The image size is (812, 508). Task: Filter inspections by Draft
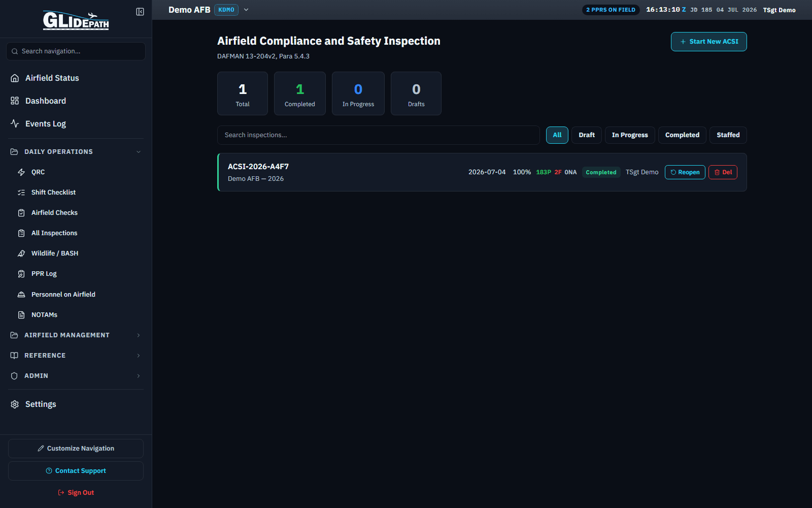click(x=587, y=135)
